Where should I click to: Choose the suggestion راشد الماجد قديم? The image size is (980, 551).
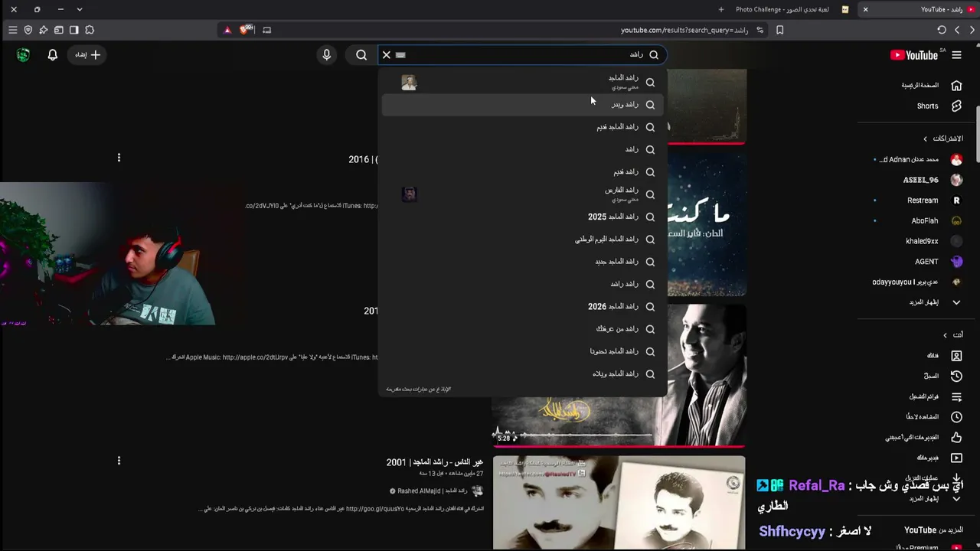pos(524,127)
